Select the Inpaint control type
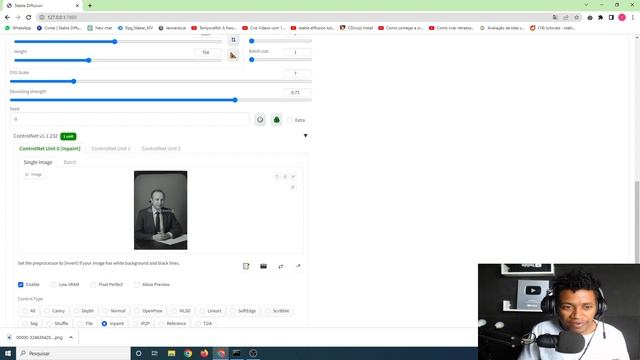This screenshot has height=360, width=640. [x=113, y=324]
